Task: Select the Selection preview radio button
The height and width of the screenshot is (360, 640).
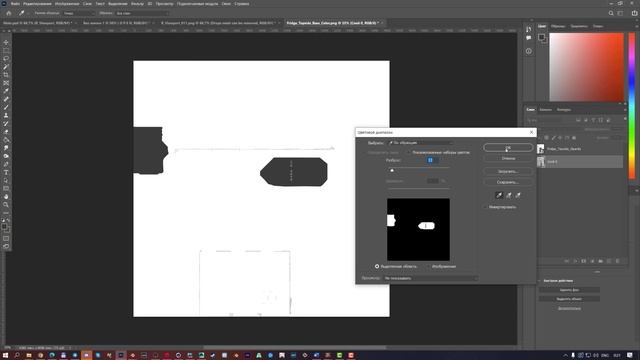Action: pyautogui.click(x=377, y=267)
